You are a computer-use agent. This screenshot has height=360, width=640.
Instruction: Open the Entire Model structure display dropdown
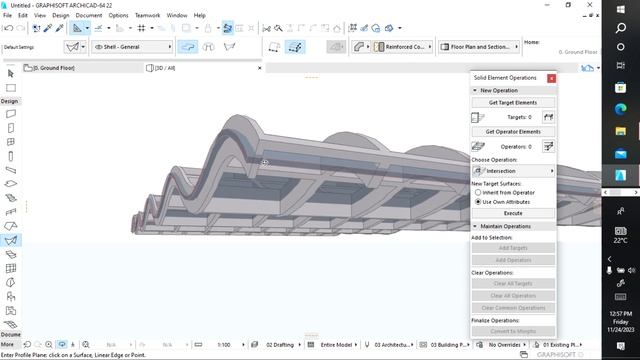(337, 345)
